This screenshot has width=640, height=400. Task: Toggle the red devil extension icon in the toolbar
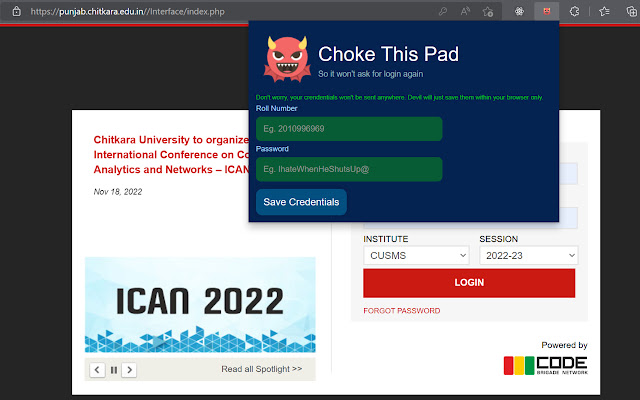(x=547, y=11)
